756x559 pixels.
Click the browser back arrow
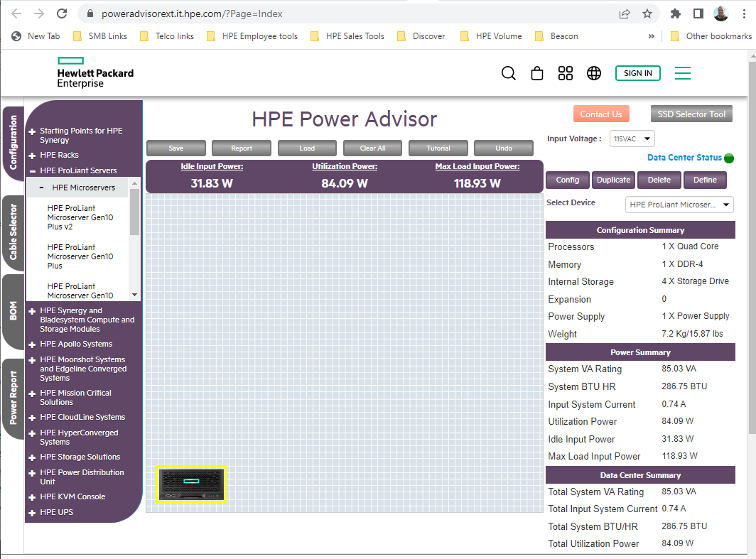pos(16,13)
